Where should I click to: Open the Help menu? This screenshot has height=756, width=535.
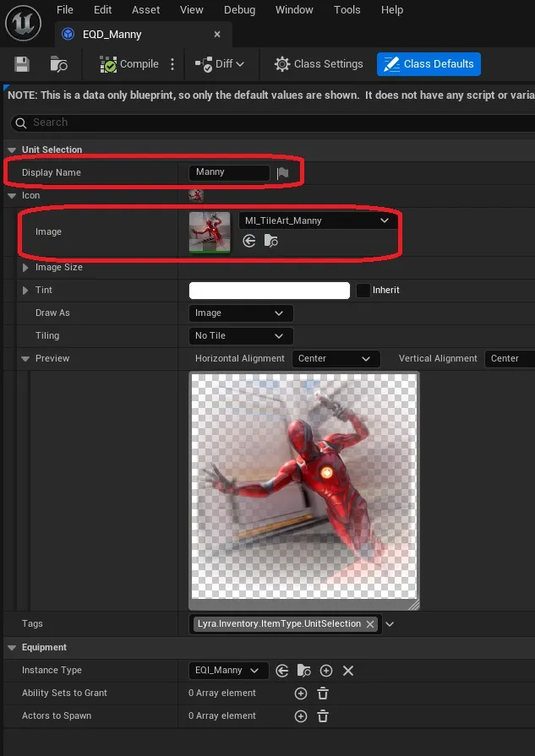391,10
